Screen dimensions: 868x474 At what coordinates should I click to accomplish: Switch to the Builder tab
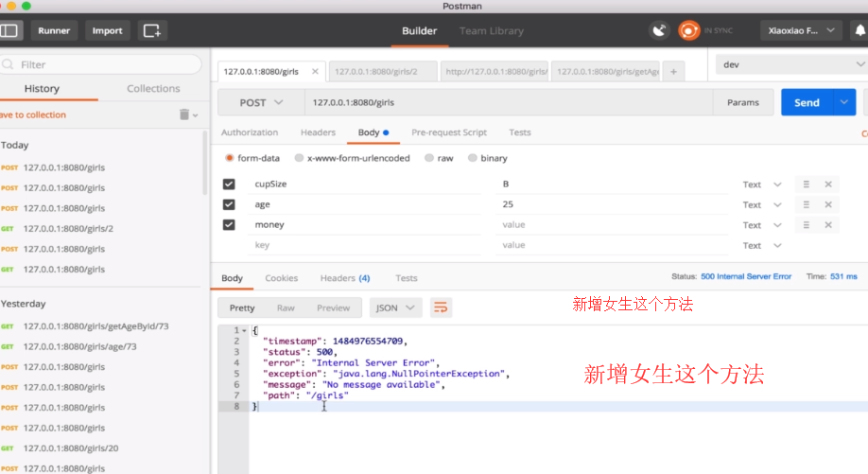tap(419, 31)
